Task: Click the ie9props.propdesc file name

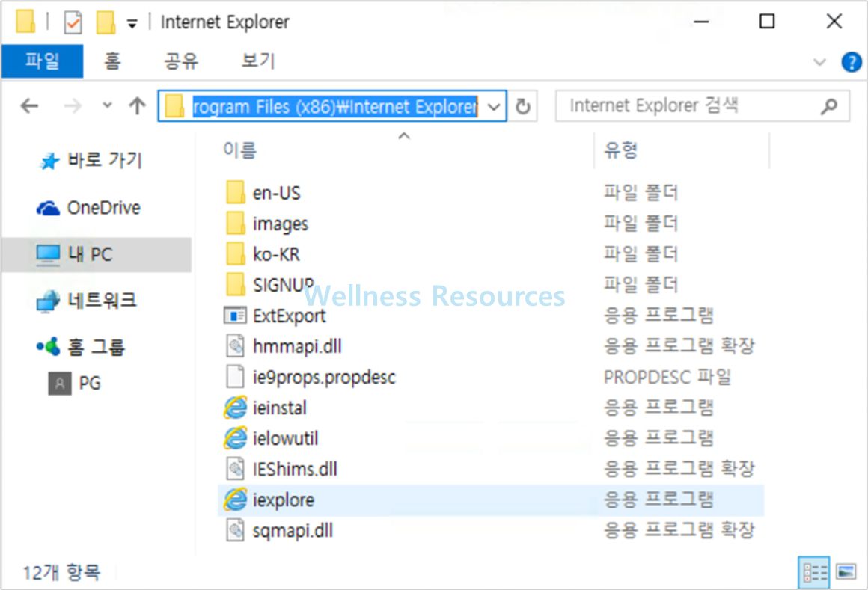Action: (325, 378)
